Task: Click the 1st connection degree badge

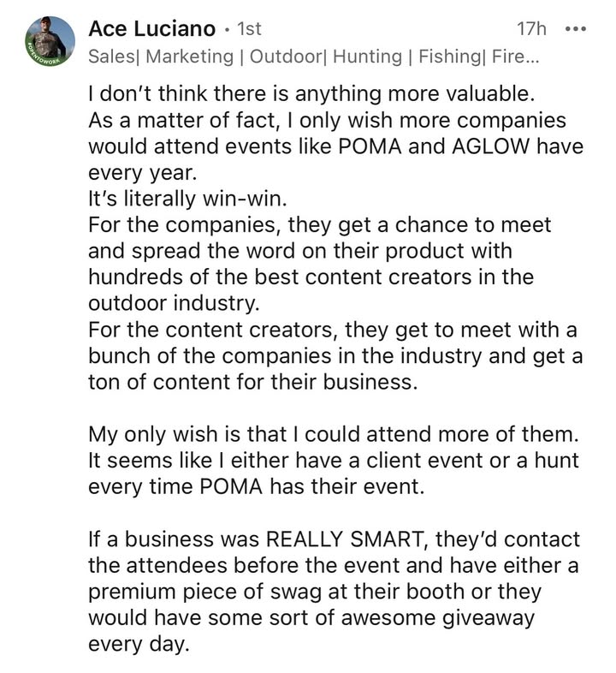Action: pyautogui.click(x=249, y=29)
